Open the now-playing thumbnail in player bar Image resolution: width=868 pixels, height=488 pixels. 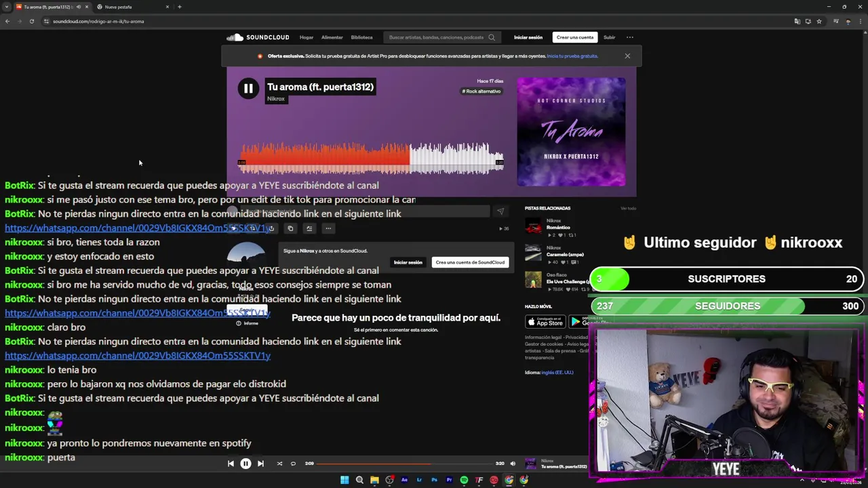[x=531, y=464]
